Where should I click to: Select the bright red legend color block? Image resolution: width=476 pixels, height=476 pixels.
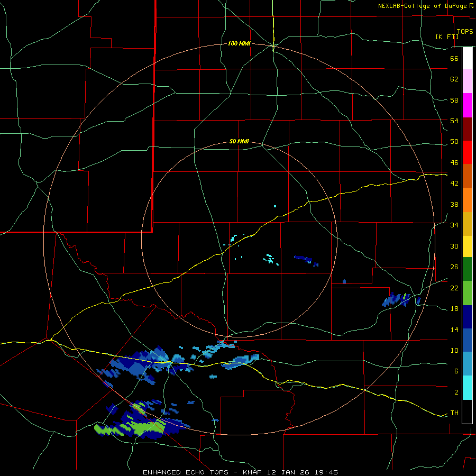pyautogui.click(x=467, y=152)
